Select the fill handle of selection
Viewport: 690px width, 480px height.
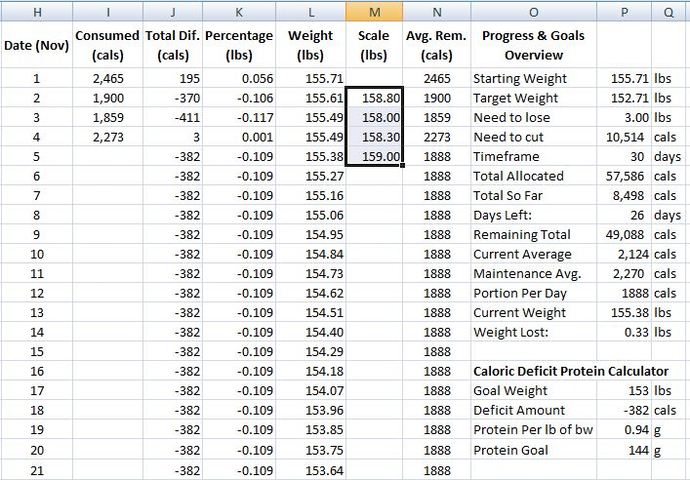click(403, 165)
